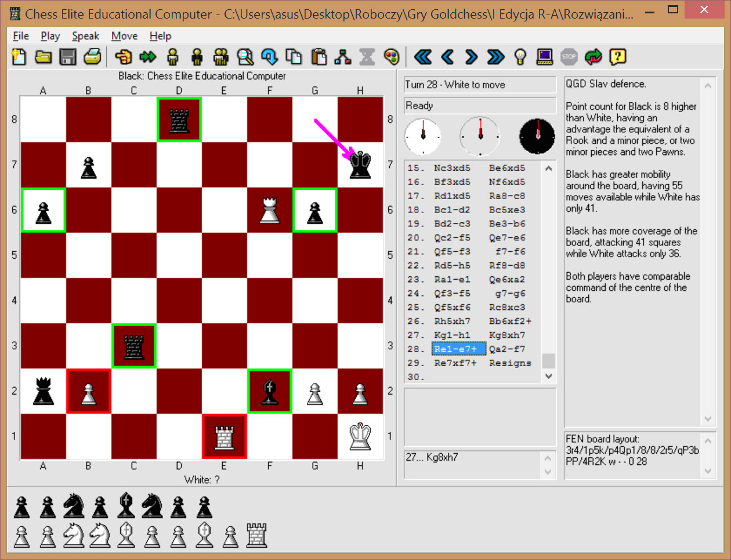
Task: Click the pointing hand toolbar icon
Action: (x=123, y=57)
